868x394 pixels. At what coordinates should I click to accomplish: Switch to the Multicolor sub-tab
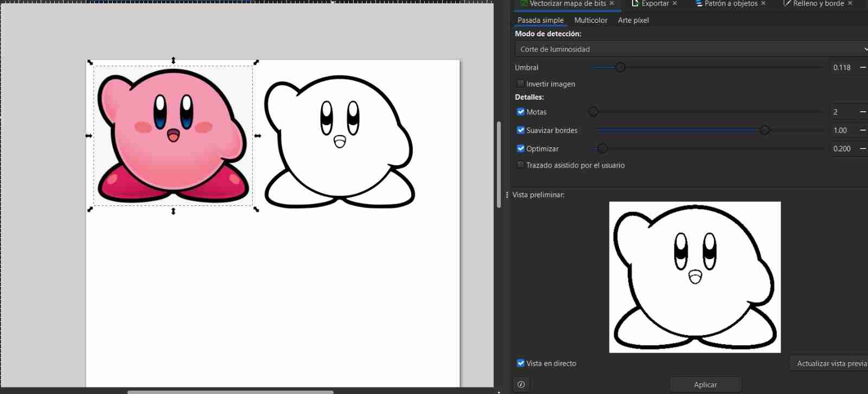pyautogui.click(x=591, y=20)
